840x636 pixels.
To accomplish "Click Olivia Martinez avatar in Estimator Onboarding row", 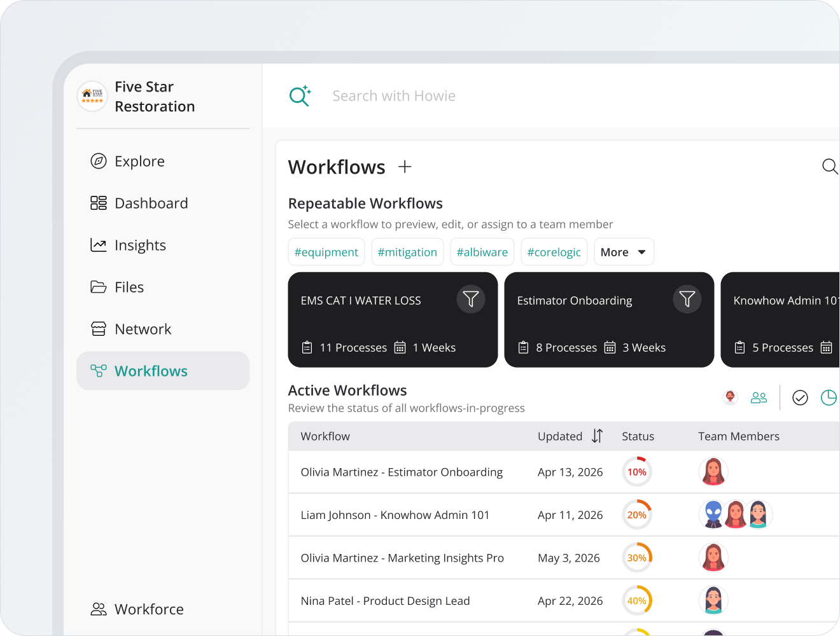I will pyautogui.click(x=713, y=472).
